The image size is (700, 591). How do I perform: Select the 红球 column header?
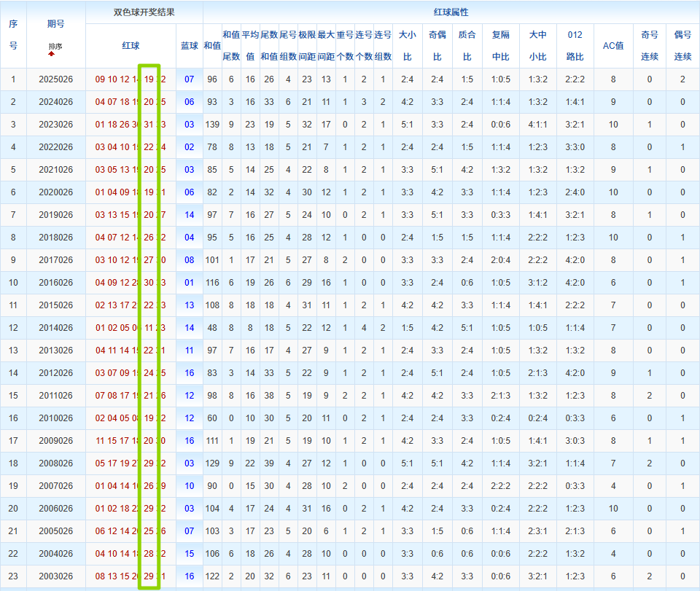click(x=131, y=45)
